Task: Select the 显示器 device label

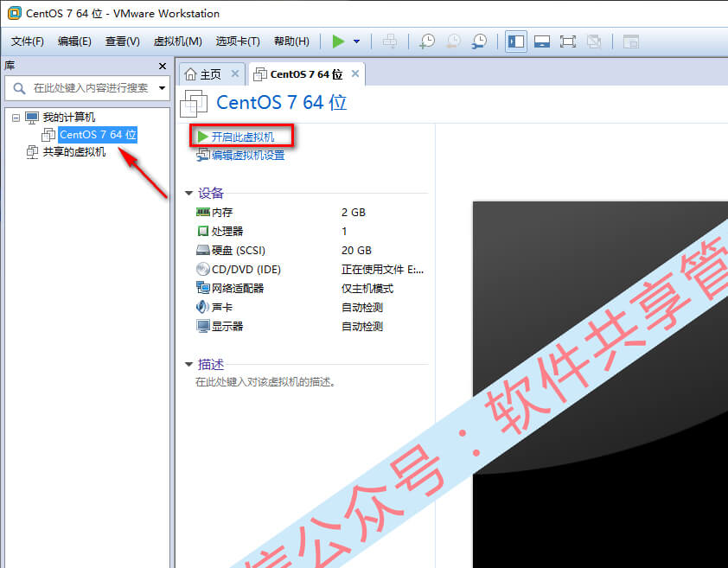Action: pyautogui.click(x=227, y=327)
